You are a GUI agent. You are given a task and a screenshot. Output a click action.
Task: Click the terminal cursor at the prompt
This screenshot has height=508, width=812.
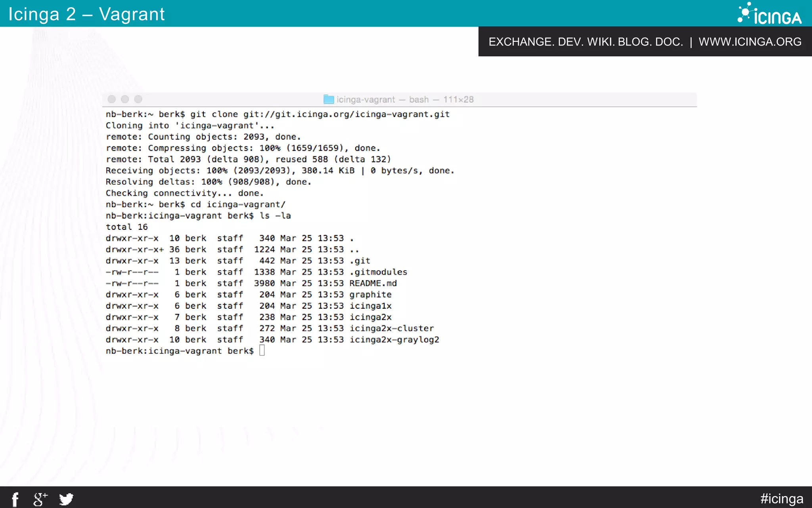(x=262, y=350)
